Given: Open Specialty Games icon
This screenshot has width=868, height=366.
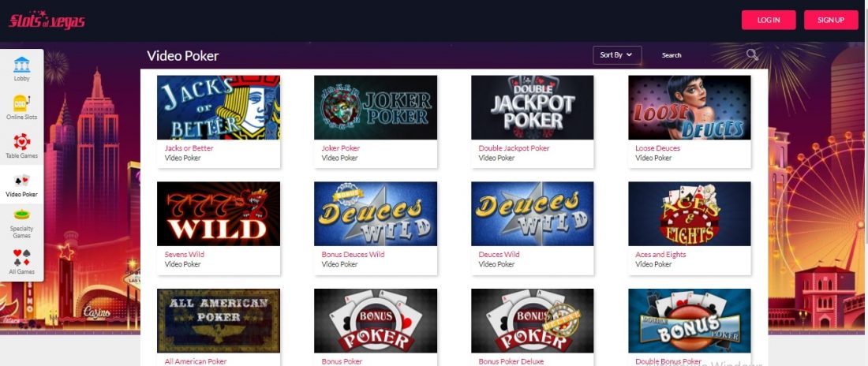Looking at the screenshot, I should (x=21, y=215).
